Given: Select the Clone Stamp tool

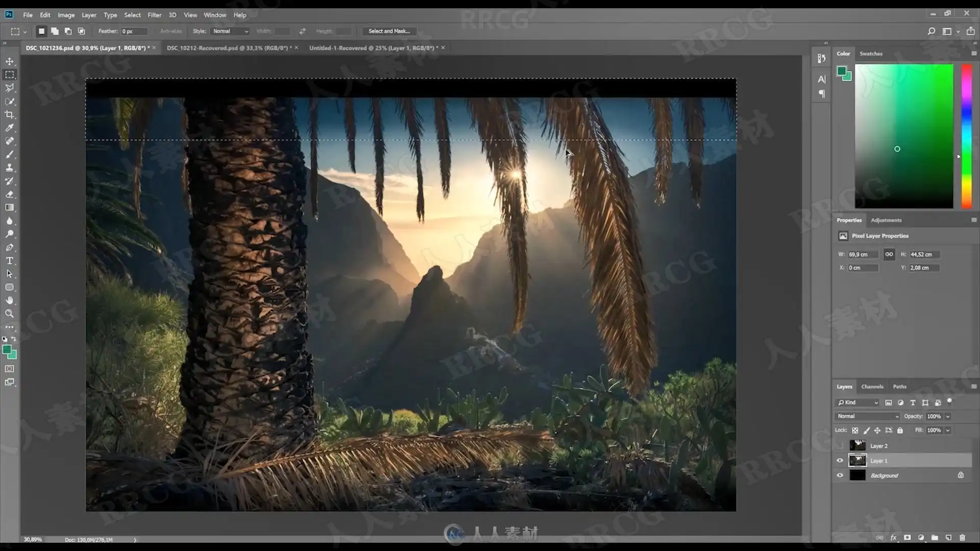Looking at the screenshot, I should coord(10,168).
